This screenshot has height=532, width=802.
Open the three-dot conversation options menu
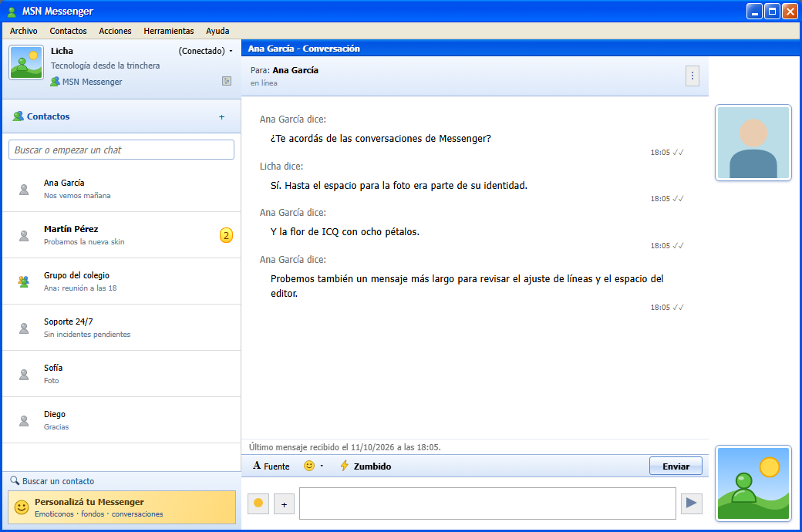tap(692, 76)
